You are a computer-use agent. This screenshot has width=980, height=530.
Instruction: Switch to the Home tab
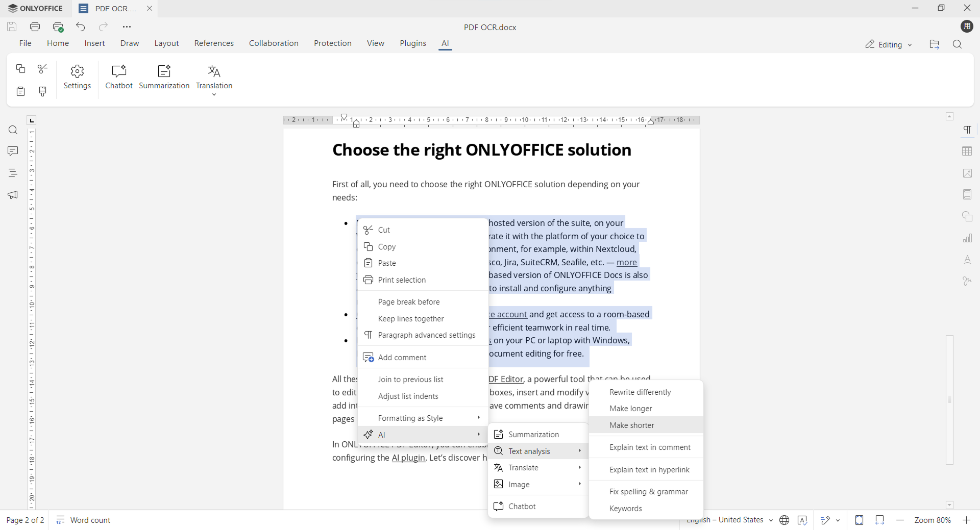pos(58,43)
